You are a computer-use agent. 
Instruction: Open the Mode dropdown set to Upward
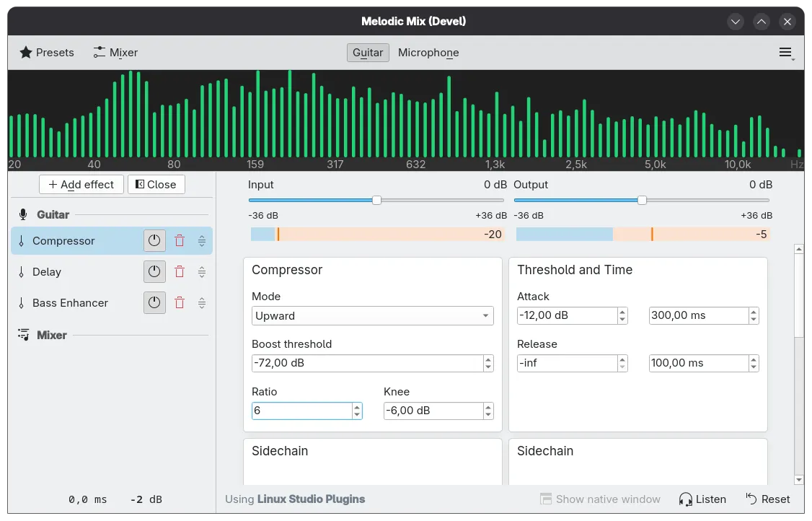(x=372, y=316)
